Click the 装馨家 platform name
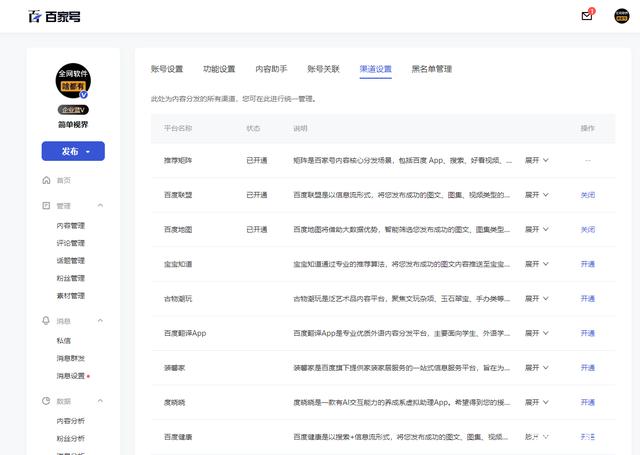The height and width of the screenshot is (455, 640). (x=175, y=368)
